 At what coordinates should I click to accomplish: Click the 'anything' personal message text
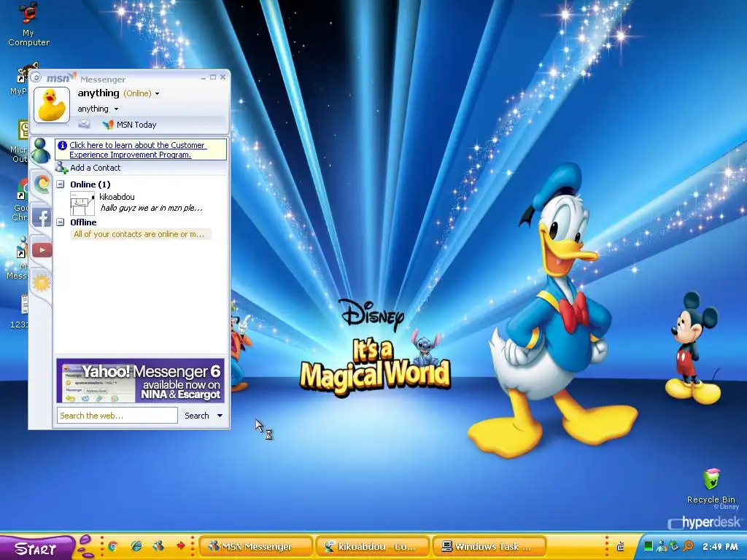coord(93,109)
